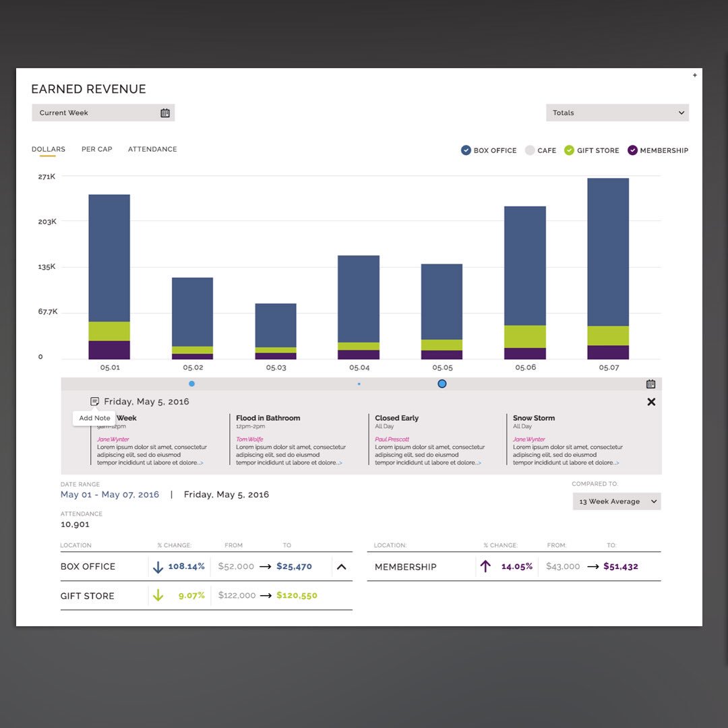
Task: Click the calendar icon on the notes timeline
Action: 650,383
